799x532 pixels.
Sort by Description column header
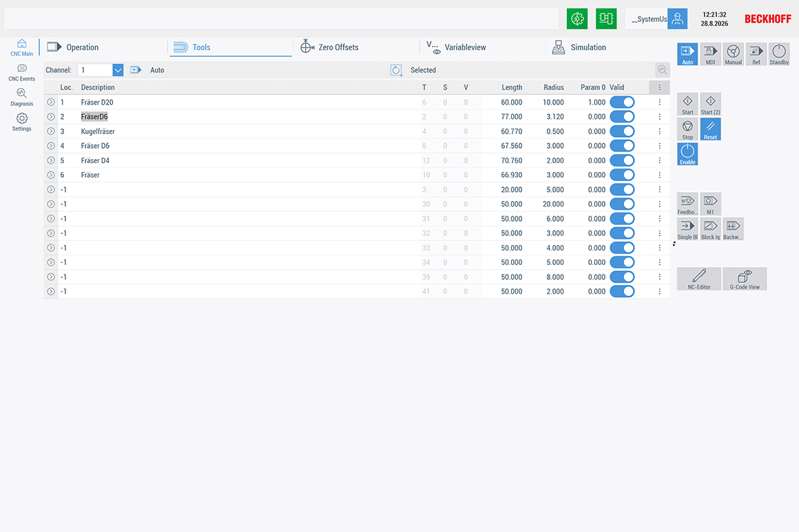98,87
